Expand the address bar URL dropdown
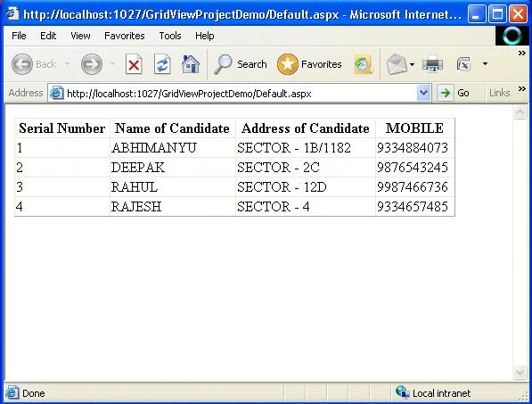 pos(423,93)
